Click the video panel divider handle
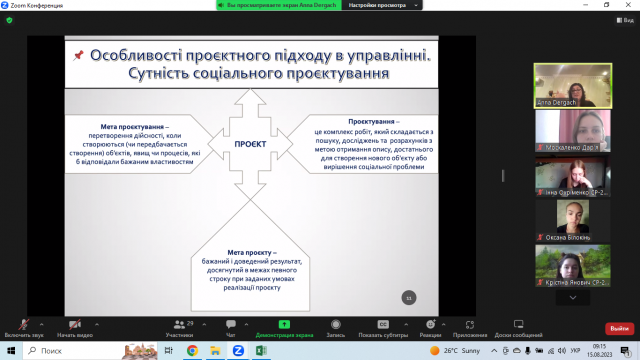Viewport: 640px width, 360px height. 503,176
